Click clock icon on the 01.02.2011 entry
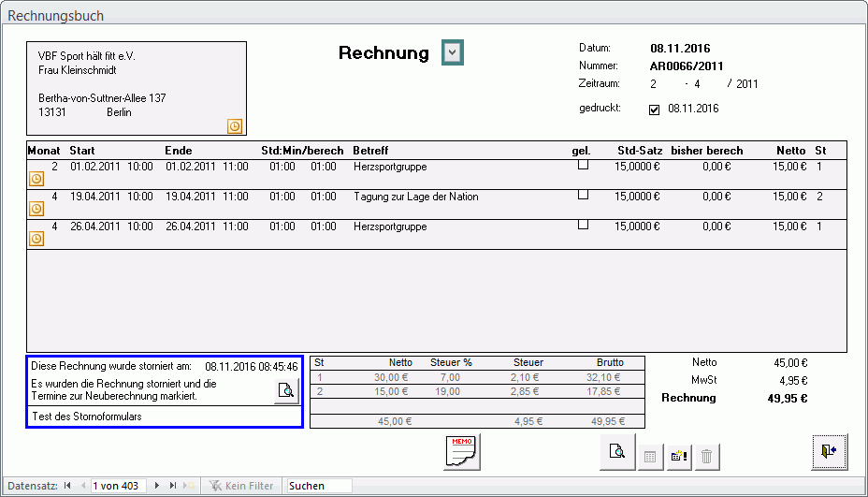The height and width of the screenshot is (497, 868). 36,178
